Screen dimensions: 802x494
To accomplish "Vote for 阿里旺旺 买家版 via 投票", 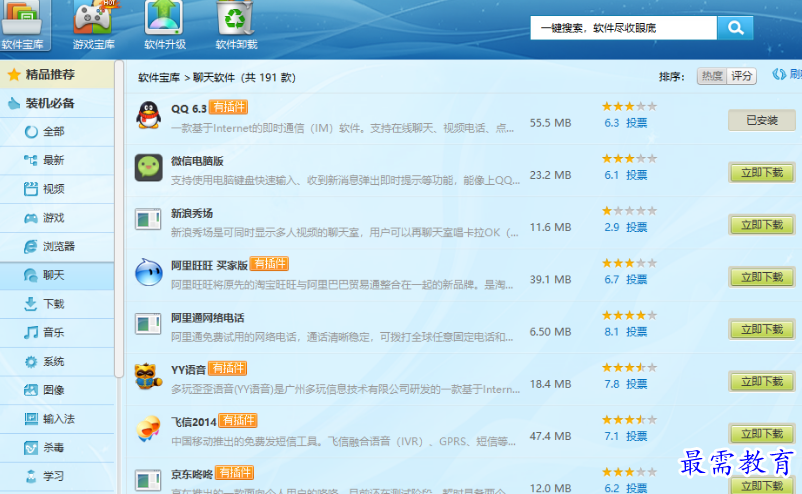I will [637, 280].
